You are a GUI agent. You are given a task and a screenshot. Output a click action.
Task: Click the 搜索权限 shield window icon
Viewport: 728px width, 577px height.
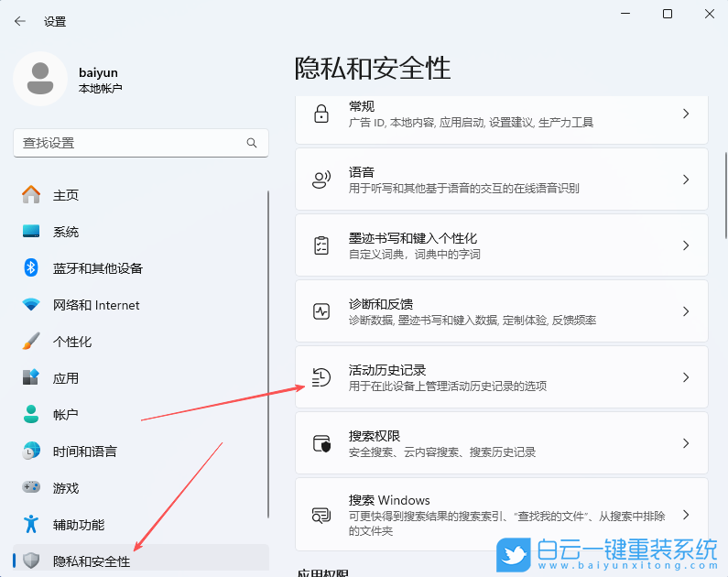pyautogui.click(x=321, y=443)
